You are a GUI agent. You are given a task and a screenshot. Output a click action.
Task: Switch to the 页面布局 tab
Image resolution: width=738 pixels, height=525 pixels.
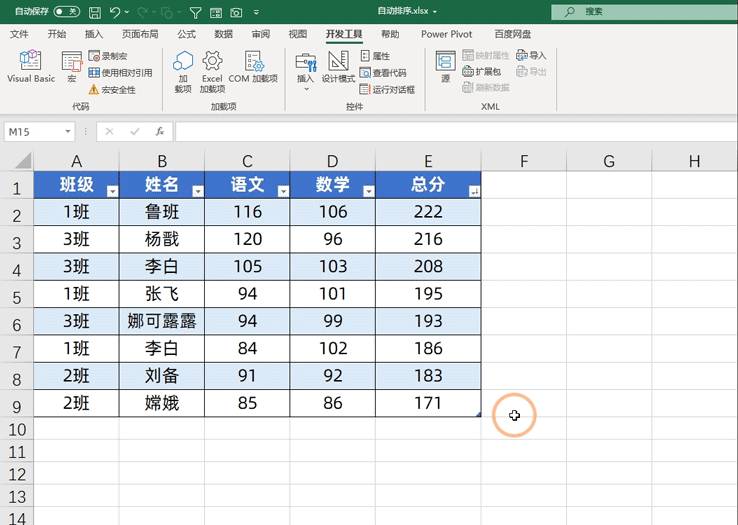tap(140, 34)
